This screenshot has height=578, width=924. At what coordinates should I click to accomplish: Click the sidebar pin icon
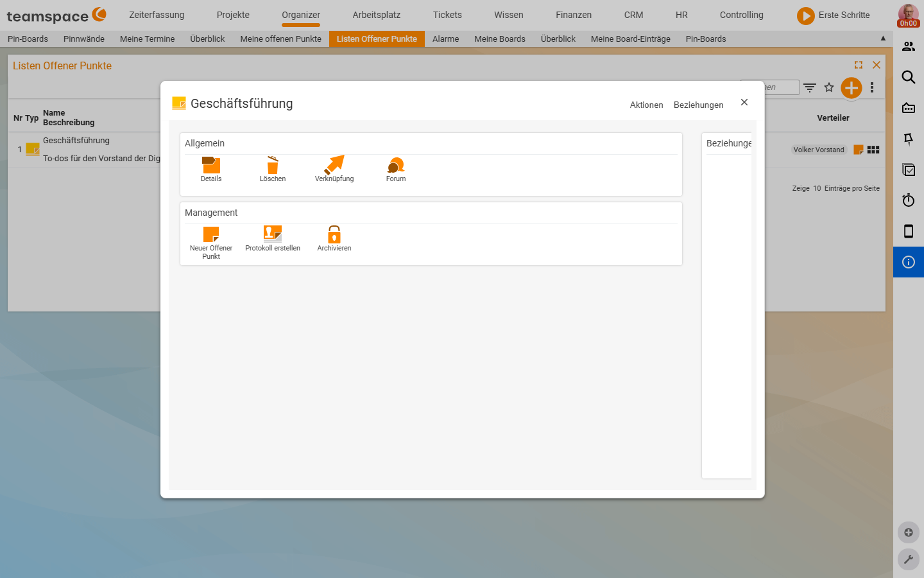(909, 139)
